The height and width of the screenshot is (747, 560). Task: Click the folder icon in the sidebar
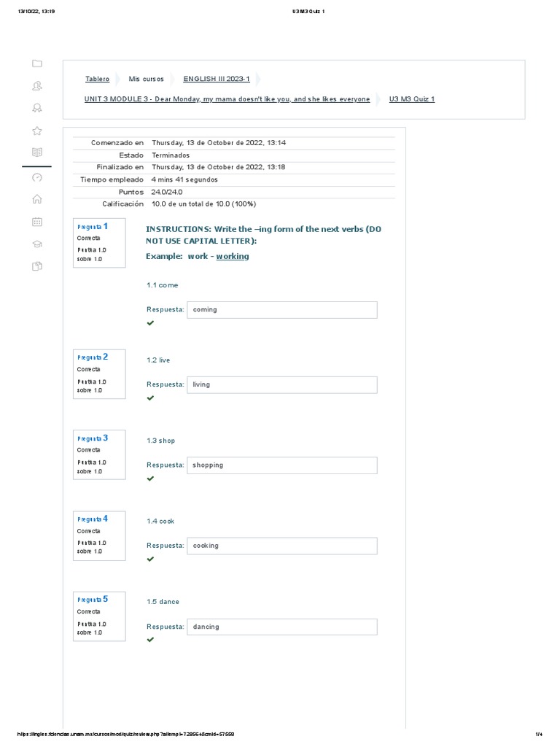[x=37, y=63]
